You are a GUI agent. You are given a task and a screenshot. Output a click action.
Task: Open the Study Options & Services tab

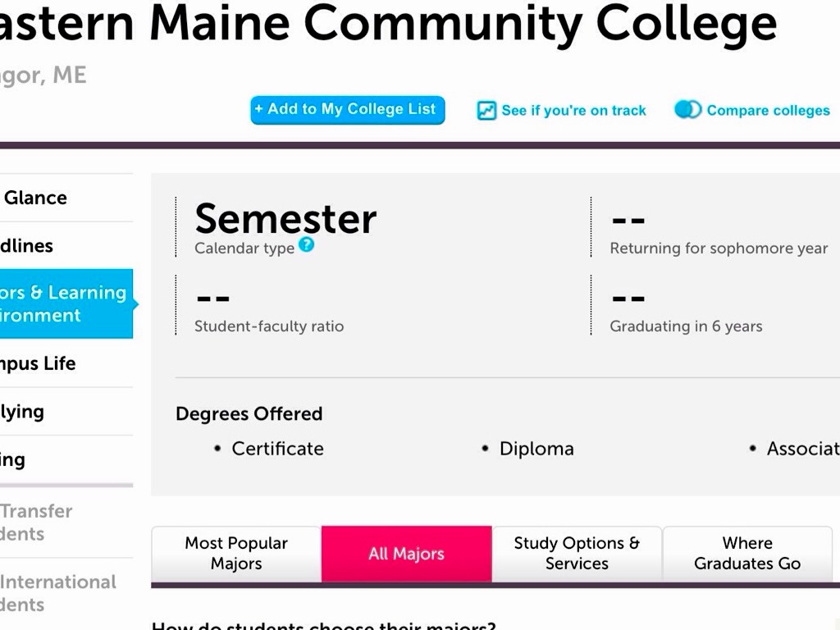click(x=577, y=554)
